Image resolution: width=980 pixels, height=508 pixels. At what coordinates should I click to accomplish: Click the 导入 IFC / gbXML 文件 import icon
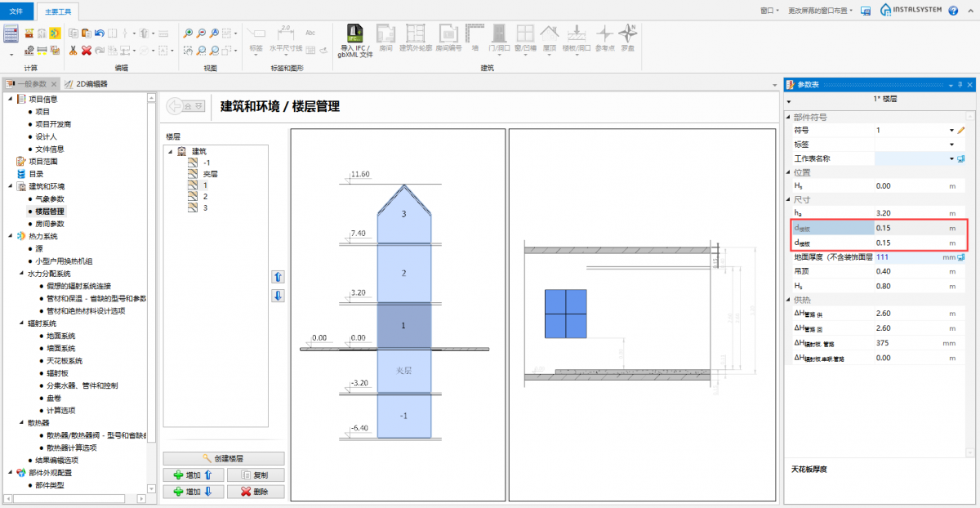(354, 34)
